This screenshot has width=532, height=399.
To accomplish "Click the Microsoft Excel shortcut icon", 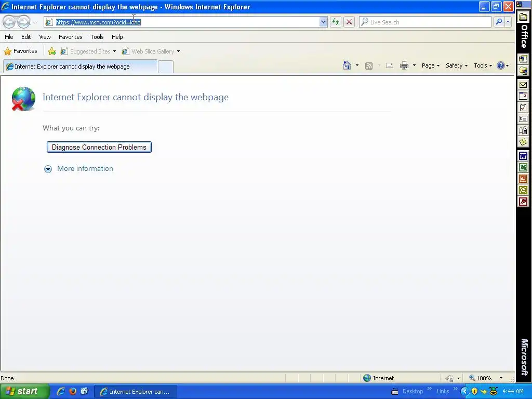I will [x=523, y=167].
